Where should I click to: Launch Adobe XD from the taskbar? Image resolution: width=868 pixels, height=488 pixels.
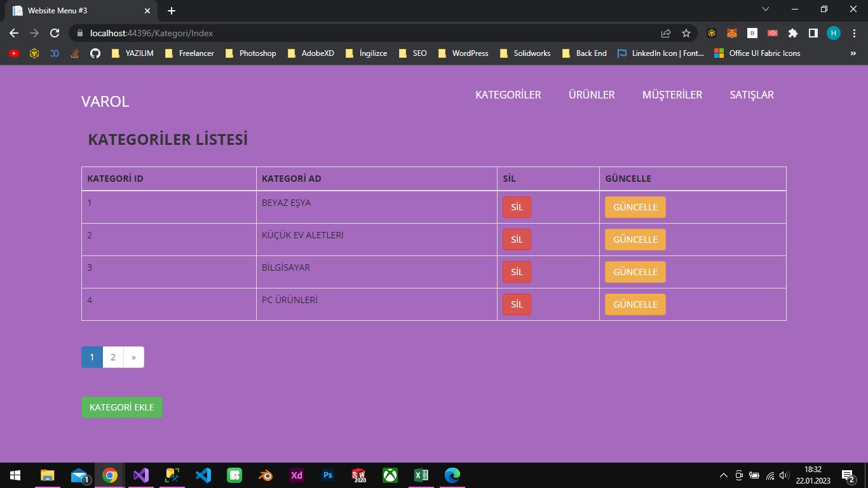pyautogui.click(x=296, y=475)
